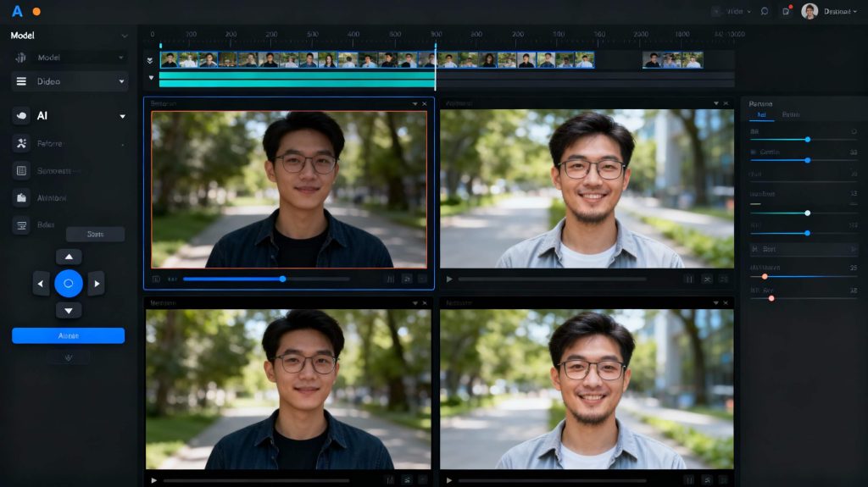Click the AI cloud icon in sidebar
Viewport: 868px width, 487px height.
(21, 115)
